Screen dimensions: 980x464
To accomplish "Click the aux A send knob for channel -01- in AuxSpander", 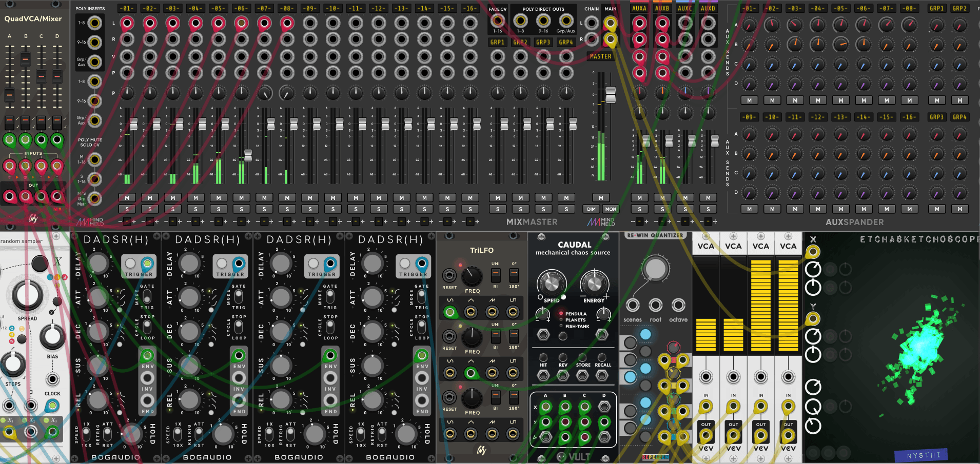I will (x=749, y=25).
